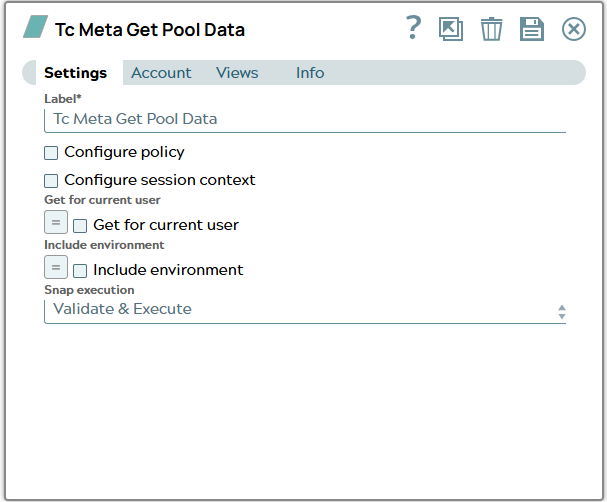Open the help question mark icon
Image resolution: width=607 pixels, height=502 pixels.
[x=413, y=27]
